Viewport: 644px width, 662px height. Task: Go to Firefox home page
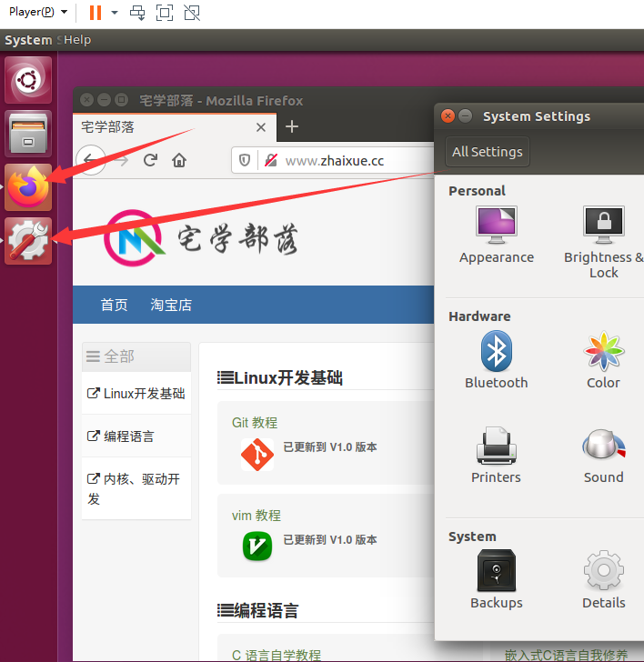click(x=179, y=160)
